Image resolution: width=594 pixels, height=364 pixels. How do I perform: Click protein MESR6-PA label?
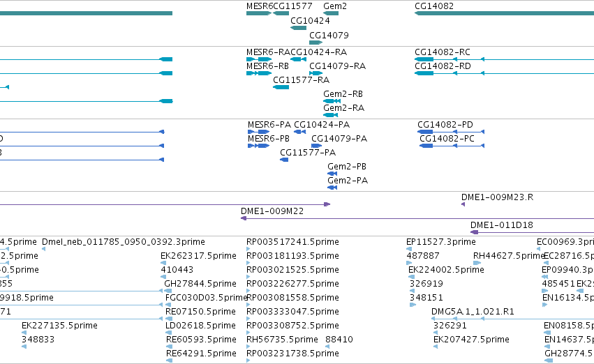coord(269,125)
